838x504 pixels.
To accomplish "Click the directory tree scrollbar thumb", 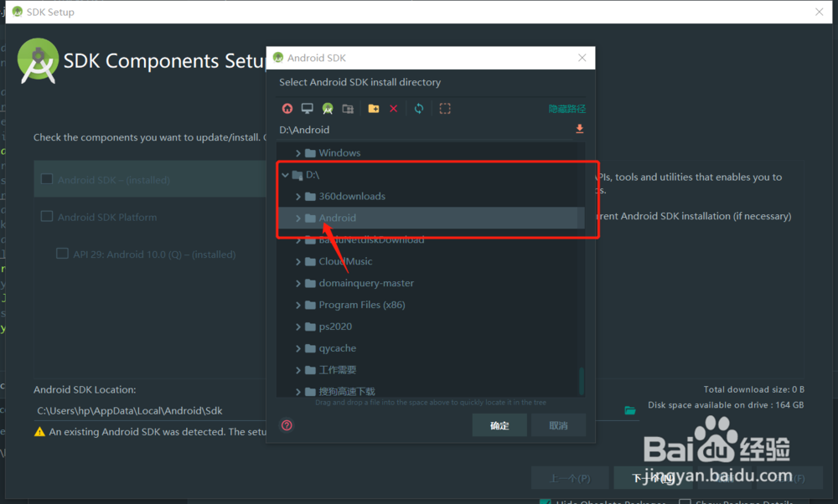I will (582, 381).
